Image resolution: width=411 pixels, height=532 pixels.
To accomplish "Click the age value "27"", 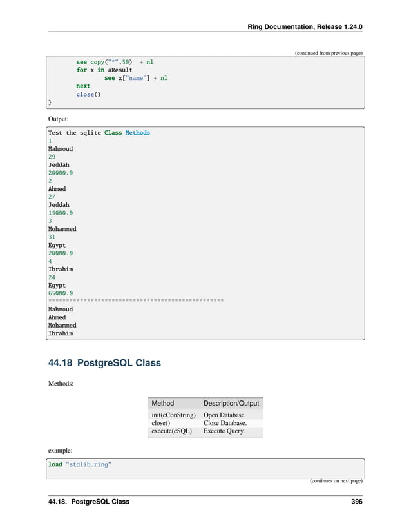I will click(52, 197).
